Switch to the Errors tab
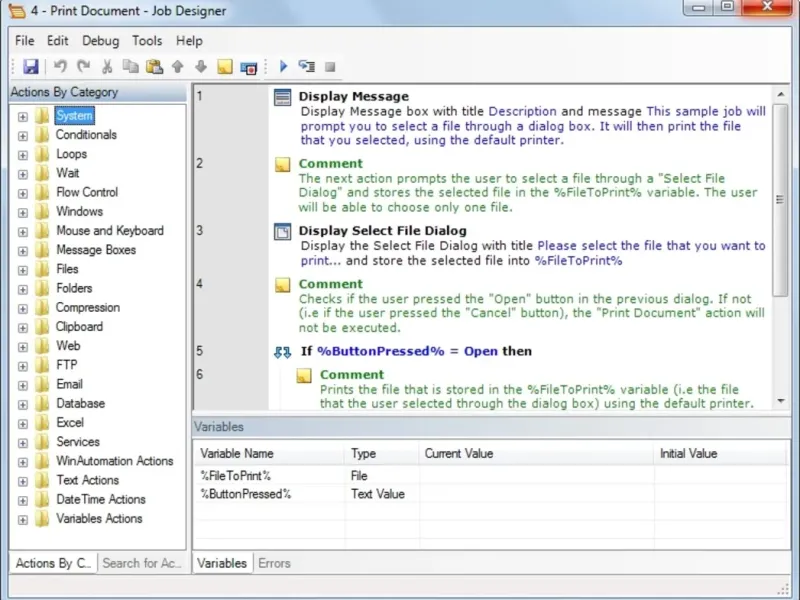800x600 pixels. point(274,563)
